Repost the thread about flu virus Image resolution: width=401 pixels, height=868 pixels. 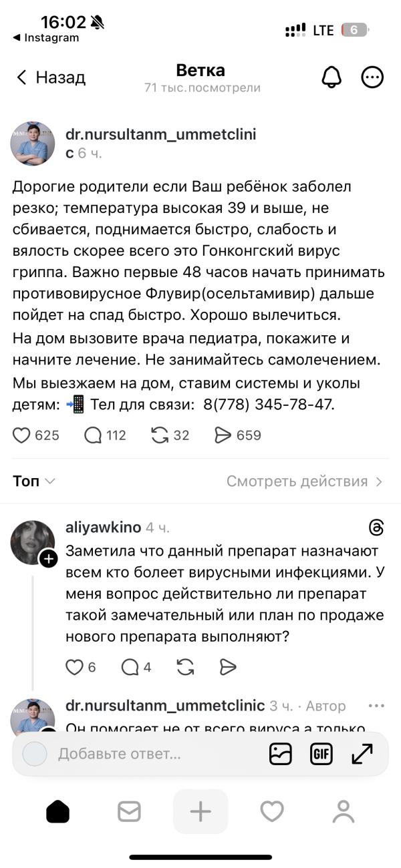pos(160,435)
